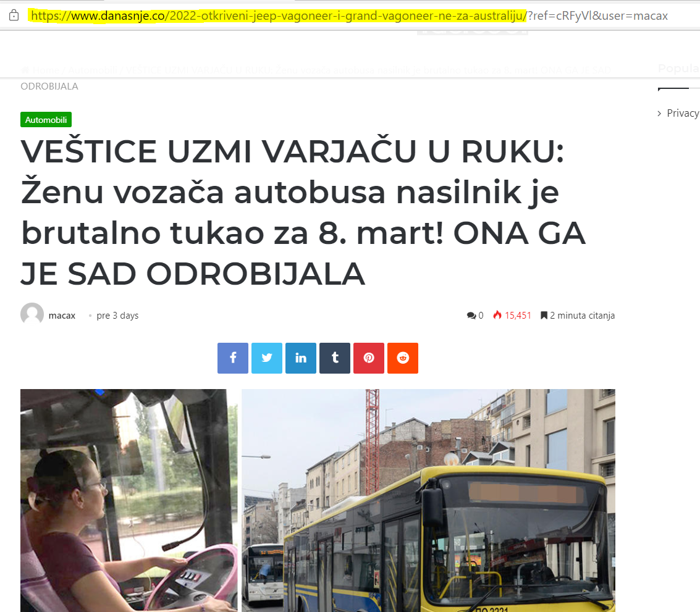Viewport: 700px width, 612px height.
Task: Open the Automobili category tag
Action: tap(46, 120)
